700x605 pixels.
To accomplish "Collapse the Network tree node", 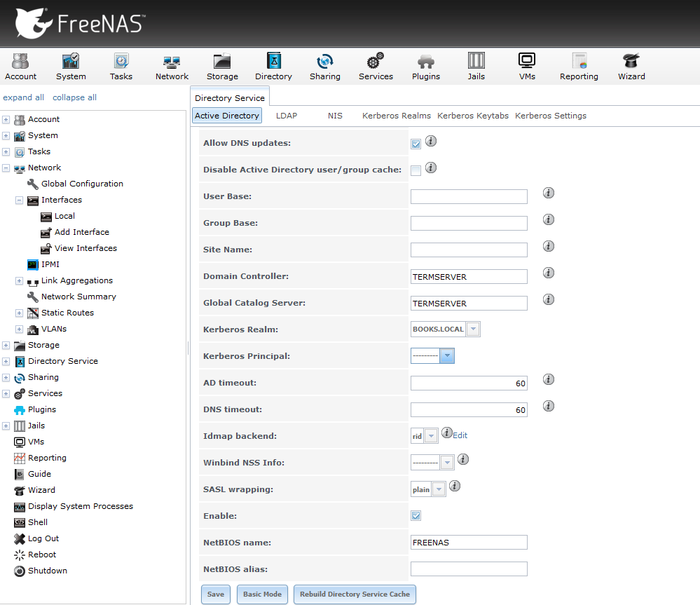I will coord(6,168).
